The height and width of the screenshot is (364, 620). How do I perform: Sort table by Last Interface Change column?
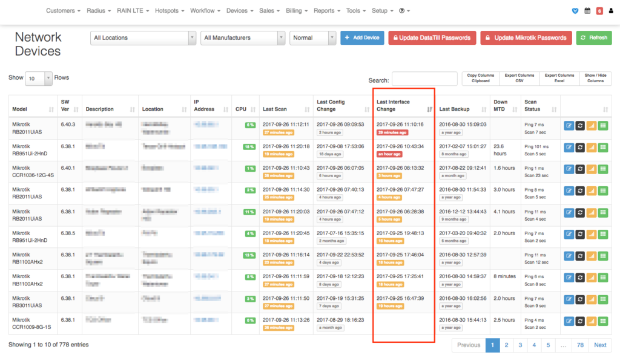point(404,106)
